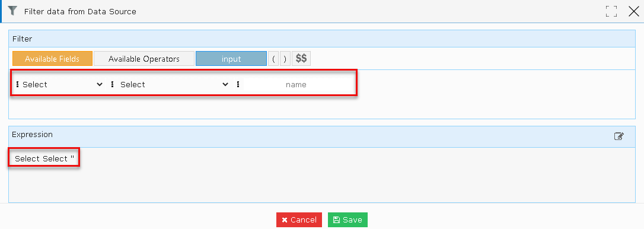Expand first dropdown via its chevron arrow
This screenshot has height=229, width=644.
pyautogui.click(x=99, y=84)
